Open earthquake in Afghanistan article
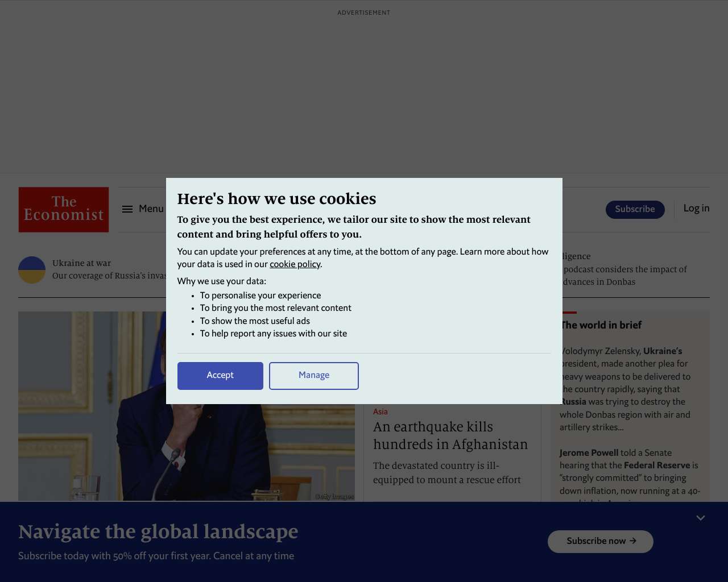The height and width of the screenshot is (582, 728). pyautogui.click(x=450, y=435)
